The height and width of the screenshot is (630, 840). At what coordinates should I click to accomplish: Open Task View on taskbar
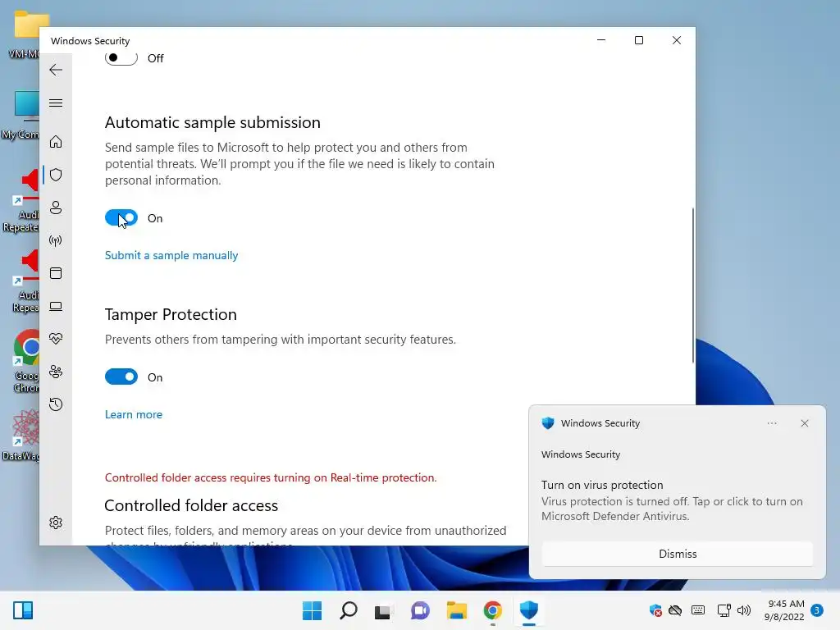point(382,610)
